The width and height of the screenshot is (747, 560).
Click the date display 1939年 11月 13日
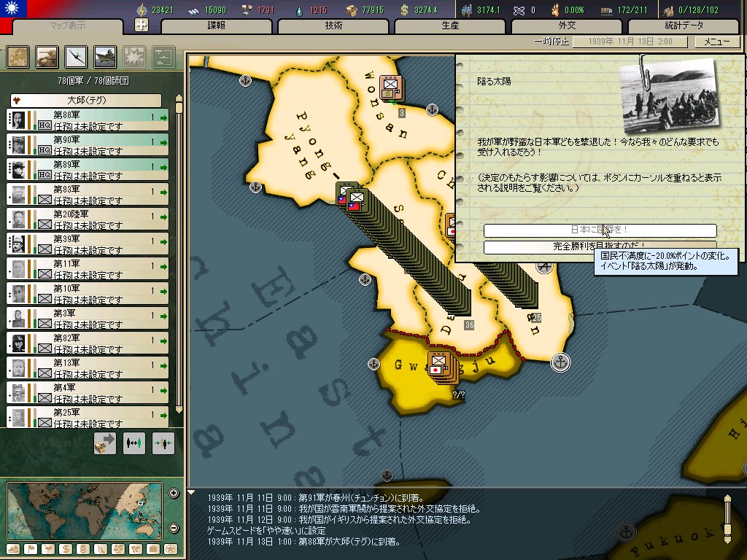coord(630,42)
